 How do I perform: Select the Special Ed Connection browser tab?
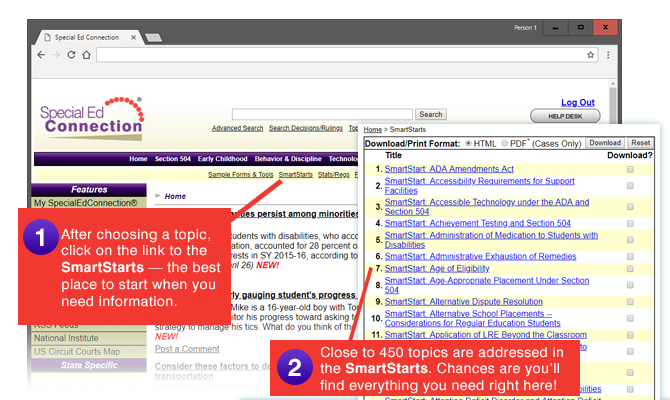(87, 37)
